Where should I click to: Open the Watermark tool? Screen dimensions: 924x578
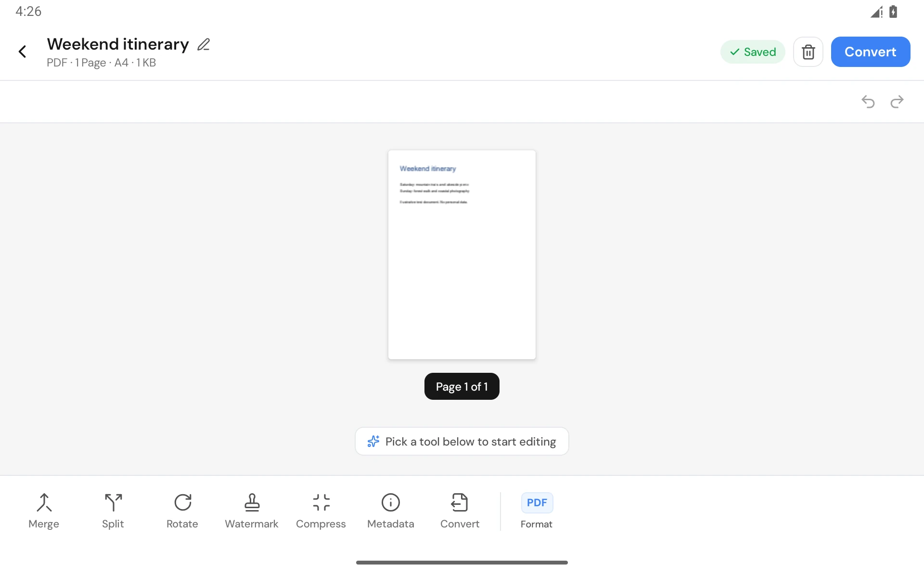click(252, 511)
